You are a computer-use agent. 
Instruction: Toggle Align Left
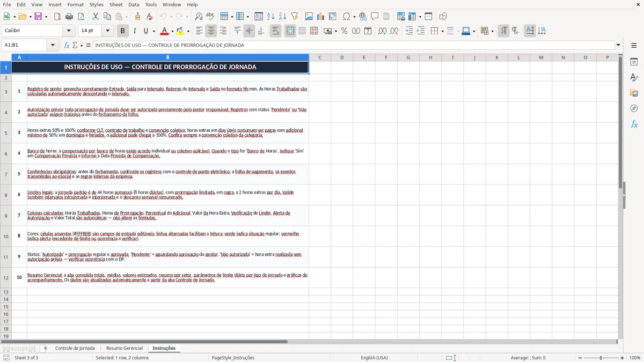coord(199,31)
